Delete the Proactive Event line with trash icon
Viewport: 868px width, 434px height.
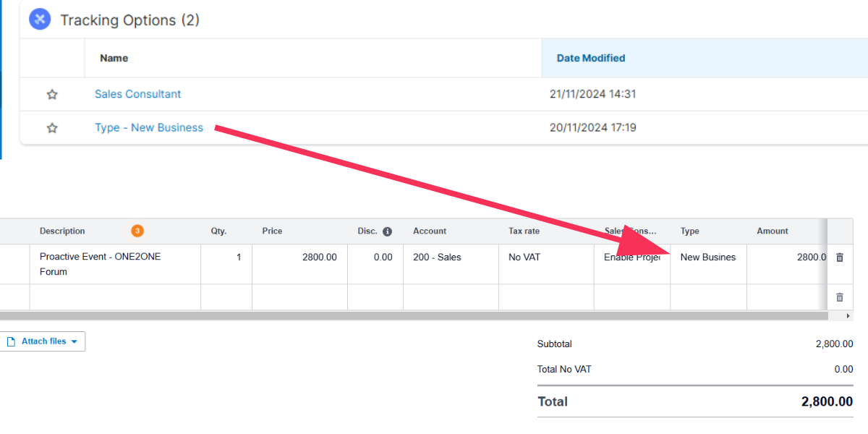(839, 257)
